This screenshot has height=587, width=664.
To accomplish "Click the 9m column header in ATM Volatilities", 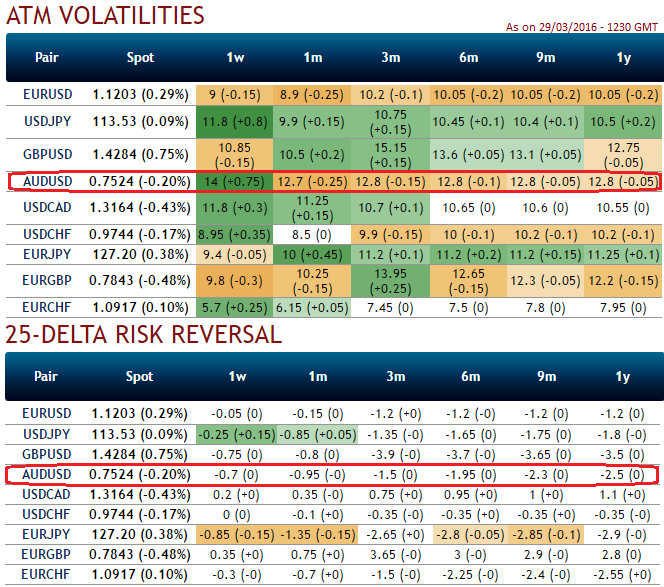I will tap(545, 57).
